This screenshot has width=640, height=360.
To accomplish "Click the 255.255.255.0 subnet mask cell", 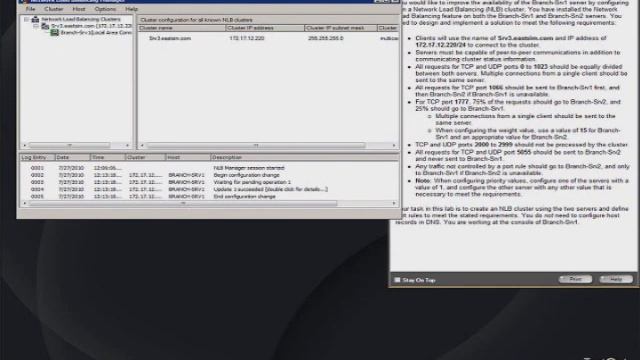I will pos(326,38).
